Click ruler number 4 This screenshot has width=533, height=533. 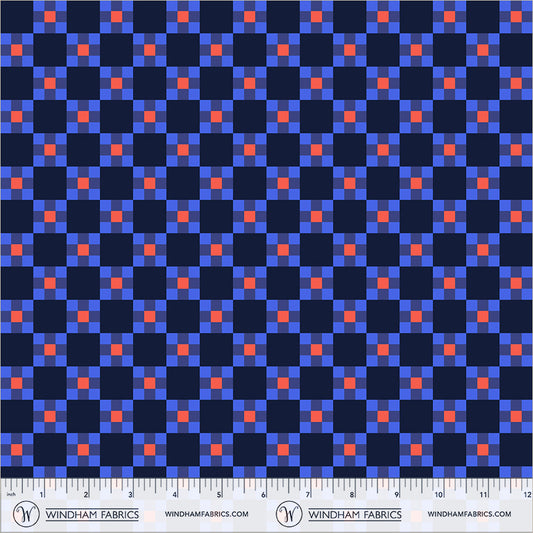pos(175,495)
